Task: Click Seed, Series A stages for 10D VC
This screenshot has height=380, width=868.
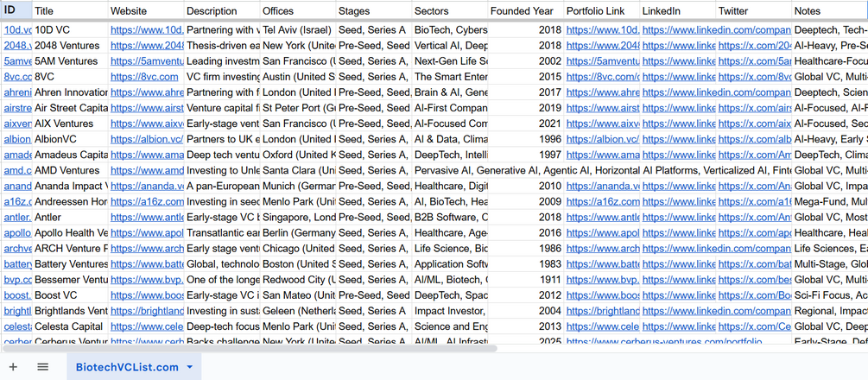Action: pos(374,30)
